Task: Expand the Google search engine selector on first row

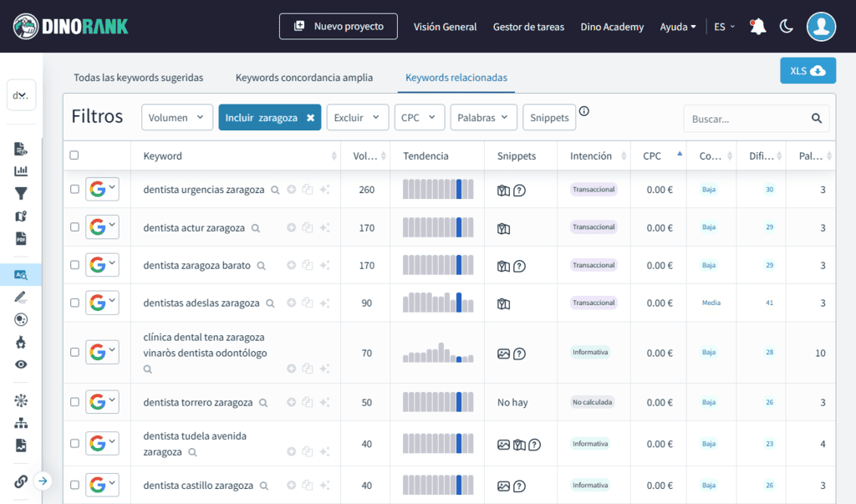Action: point(111,189)
